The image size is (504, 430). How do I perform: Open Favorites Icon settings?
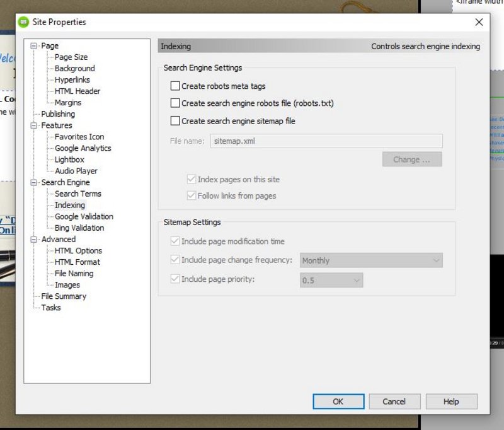click(x=79, y=137)
